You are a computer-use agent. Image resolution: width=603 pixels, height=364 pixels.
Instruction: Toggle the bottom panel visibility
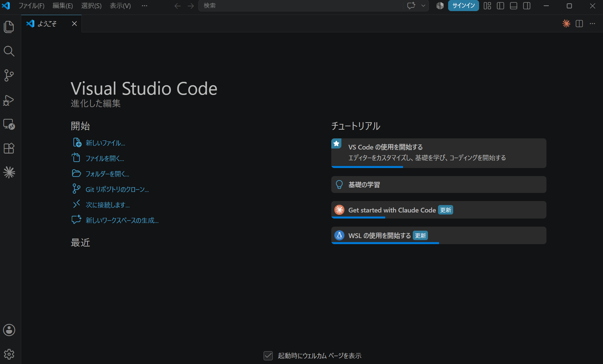pos(513,6)
